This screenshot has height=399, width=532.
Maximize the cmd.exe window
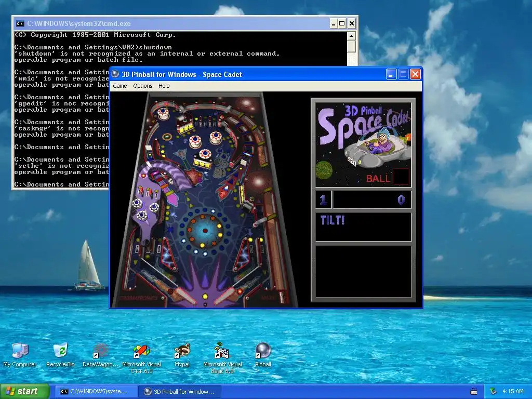(342, 23)
